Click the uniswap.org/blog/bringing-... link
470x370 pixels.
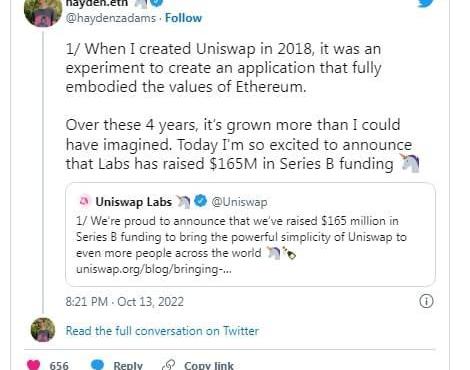154,269
